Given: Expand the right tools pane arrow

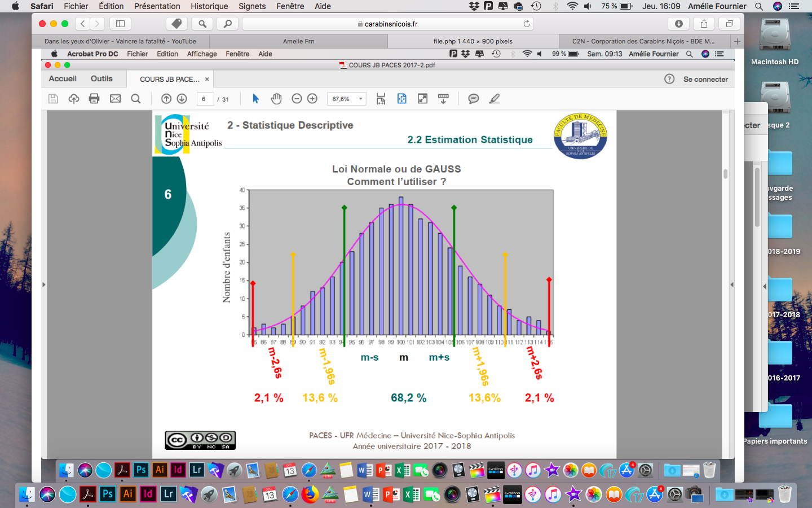Looking at the screenshot, I should click(731, 284).
